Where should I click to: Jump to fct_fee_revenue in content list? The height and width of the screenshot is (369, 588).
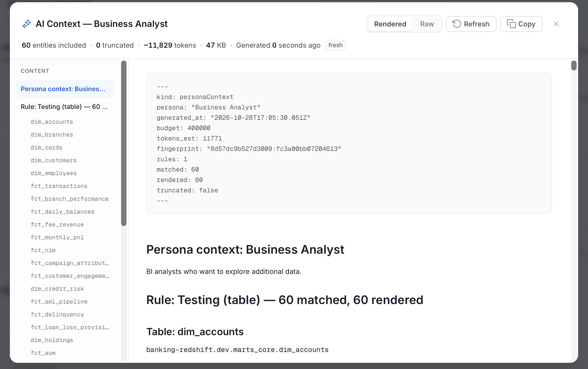(57, 225)
